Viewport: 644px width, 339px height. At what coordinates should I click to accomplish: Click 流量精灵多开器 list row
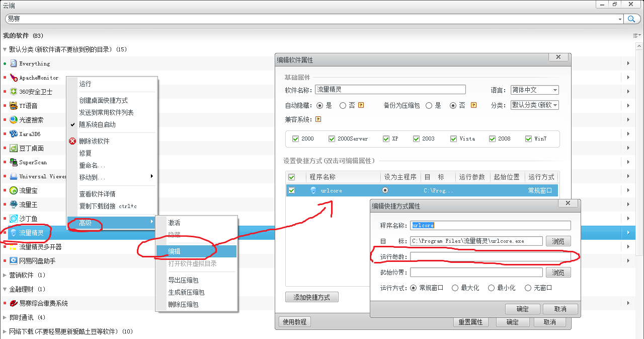click(x=318, y=247)
